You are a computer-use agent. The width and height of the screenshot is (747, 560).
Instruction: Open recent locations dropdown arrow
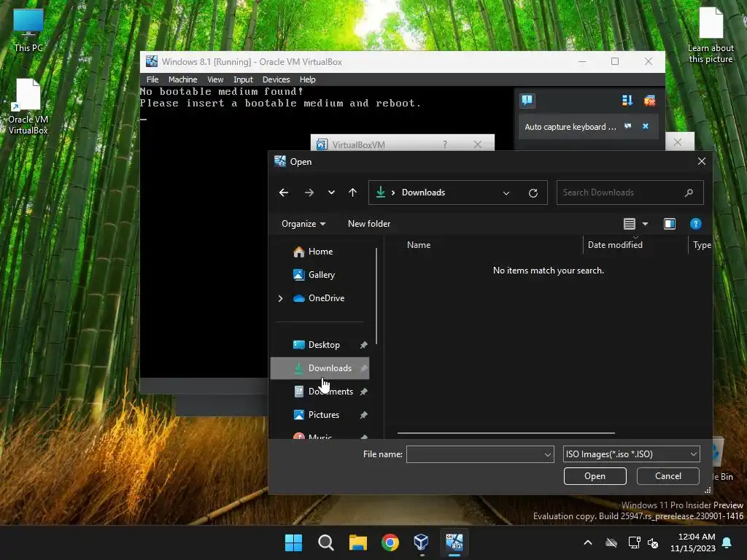(x=331, y=192)
